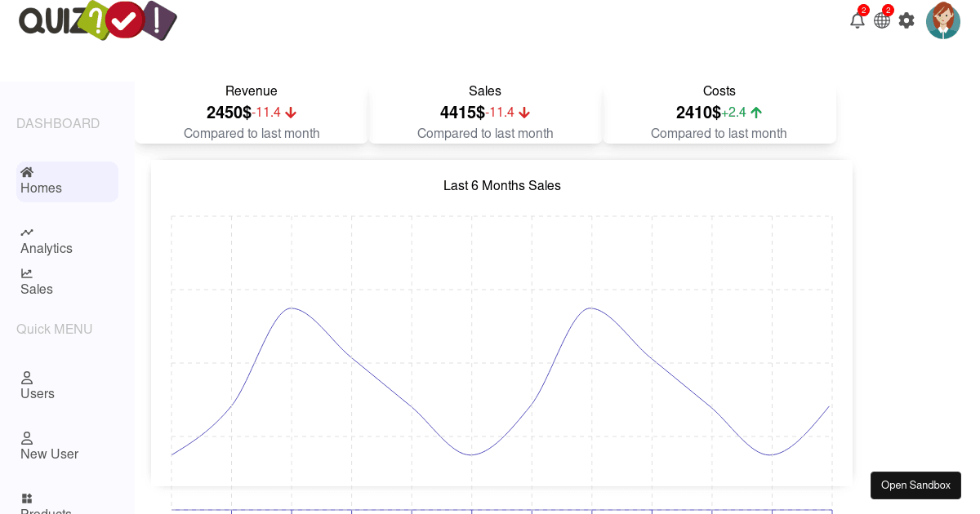Click the Costs value 2410$
This screenshot has height=514, width=980.
698,113
